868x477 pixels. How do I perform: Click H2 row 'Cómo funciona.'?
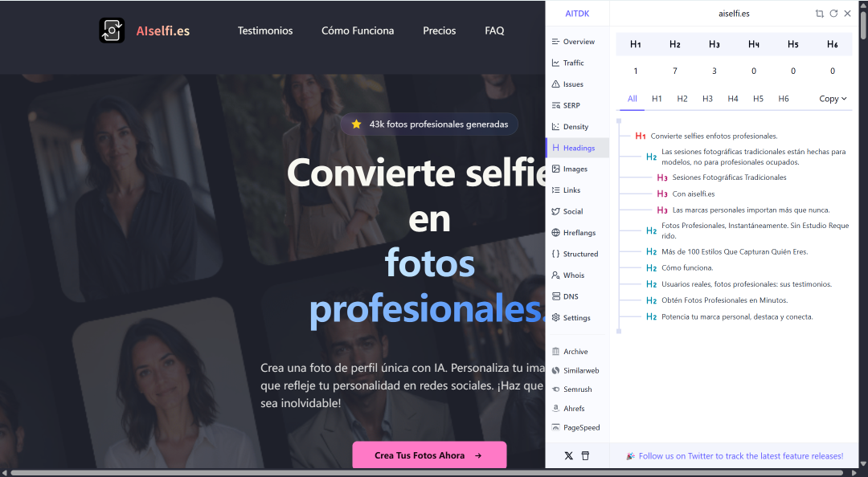(x=687, y=268)
